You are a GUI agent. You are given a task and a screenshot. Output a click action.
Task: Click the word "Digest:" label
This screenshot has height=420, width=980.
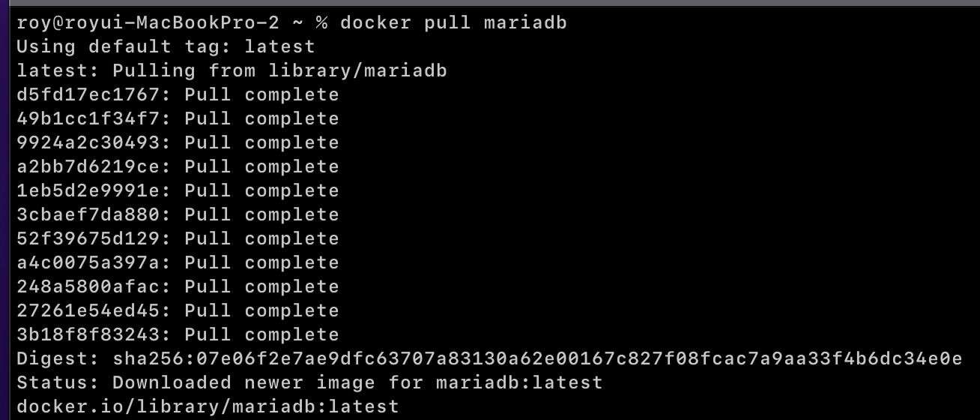[58, 358]
